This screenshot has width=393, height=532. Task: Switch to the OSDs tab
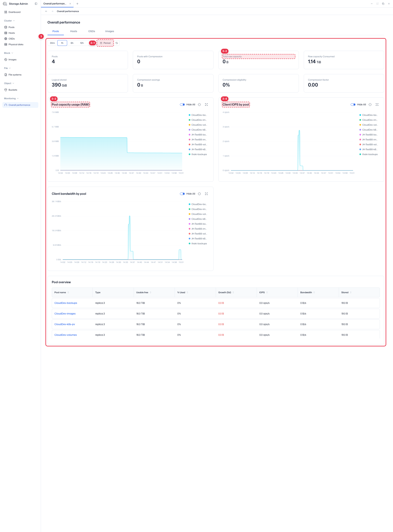pos(91,31)
